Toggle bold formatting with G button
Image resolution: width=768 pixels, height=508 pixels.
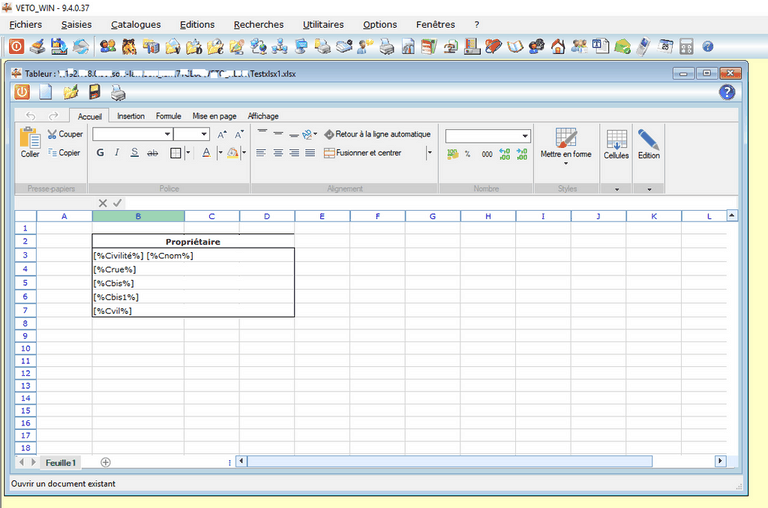[x=100, y=153]
